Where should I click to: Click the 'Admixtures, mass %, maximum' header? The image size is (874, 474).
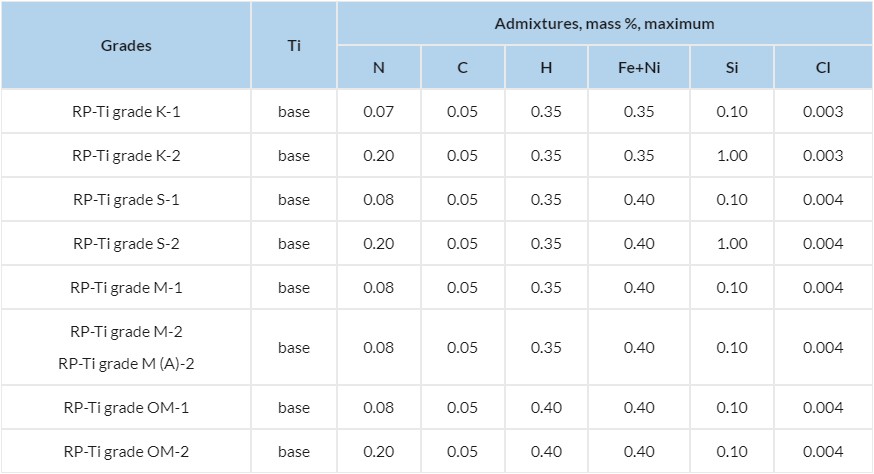[604, 23]
